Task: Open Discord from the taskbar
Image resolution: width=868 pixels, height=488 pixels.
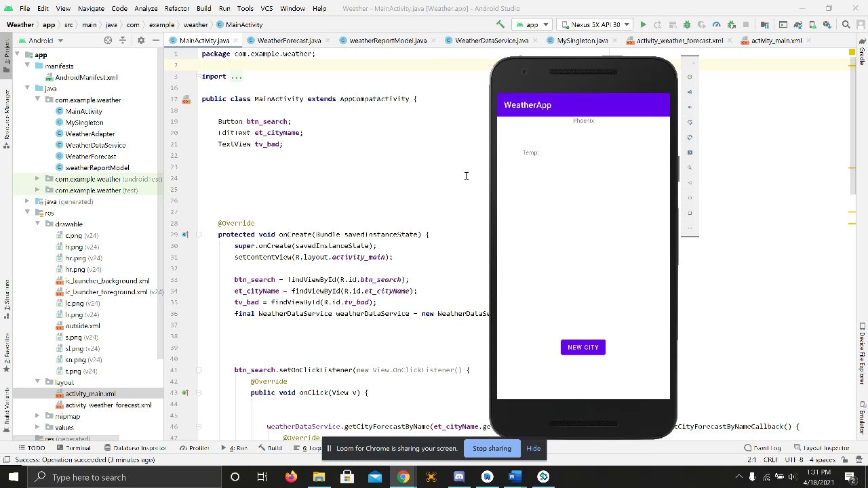Action: pyautogui.click(x=459, y=477)
